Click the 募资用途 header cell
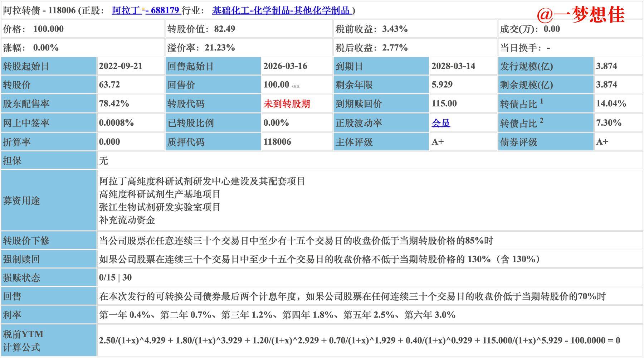Viewport: 644px width, 358px height. (49, 200)
